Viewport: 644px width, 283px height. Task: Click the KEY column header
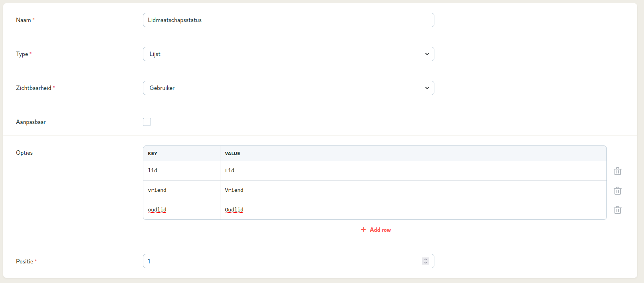tap(153, 153)
